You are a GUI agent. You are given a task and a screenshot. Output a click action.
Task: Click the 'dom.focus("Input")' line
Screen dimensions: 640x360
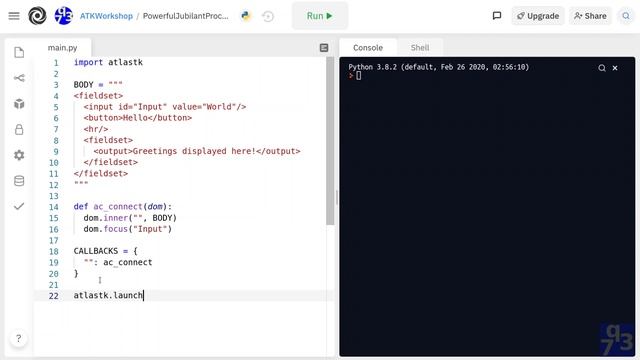point(127,229)
